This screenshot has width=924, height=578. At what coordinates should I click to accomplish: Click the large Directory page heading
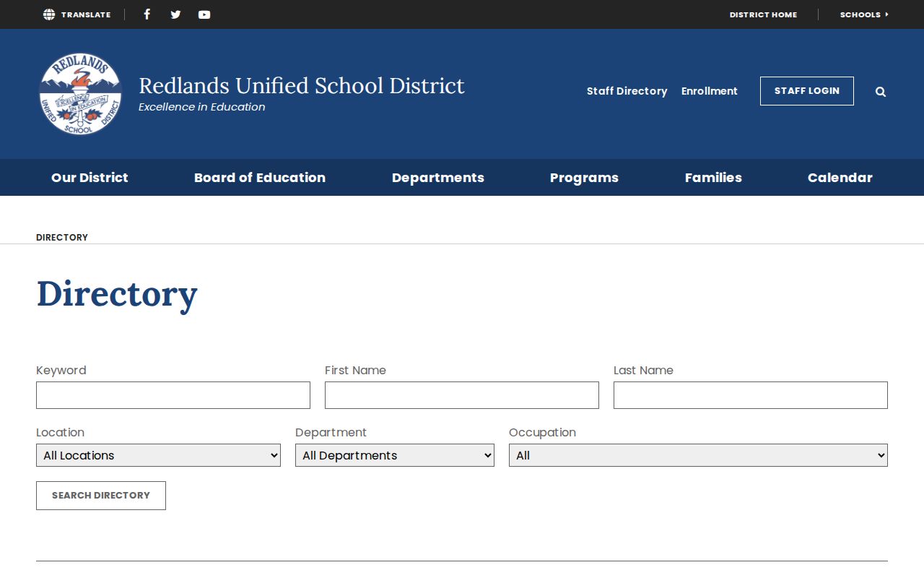click(x=117, y=294)
